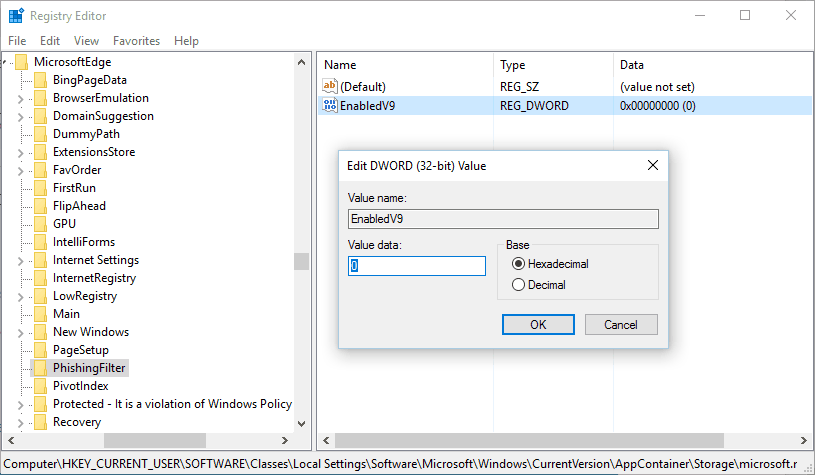This screenshot has height=475, width=815.
Task: Click the MicrosoftEdge folder icon
Action: 21,62
